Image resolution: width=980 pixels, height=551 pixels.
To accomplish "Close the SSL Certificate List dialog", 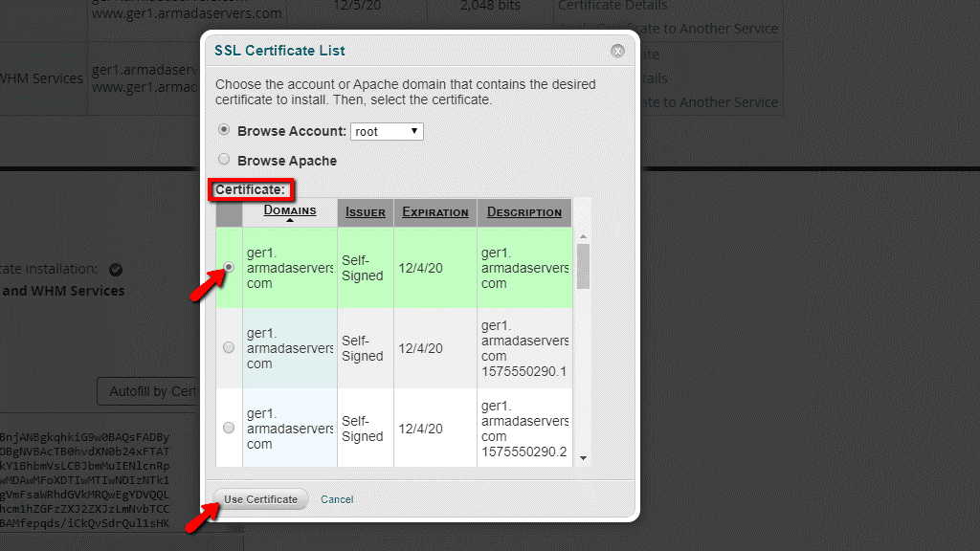I will 618,51.
